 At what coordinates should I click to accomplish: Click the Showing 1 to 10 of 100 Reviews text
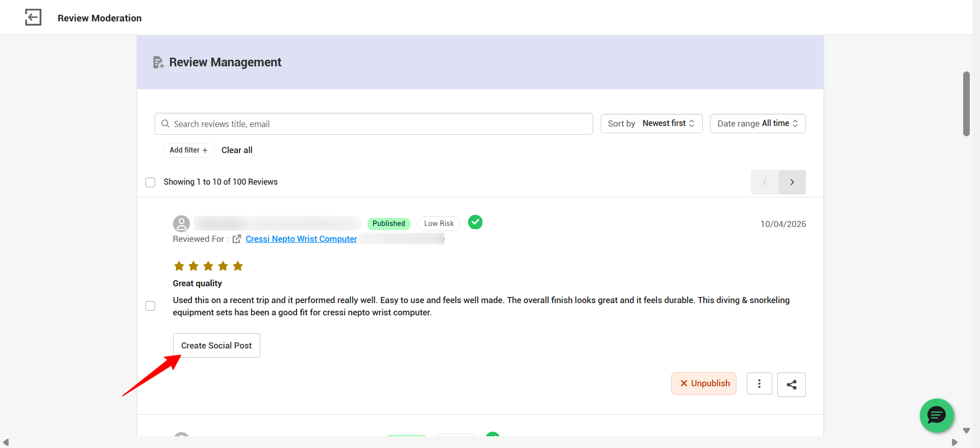tap(220, 182)
